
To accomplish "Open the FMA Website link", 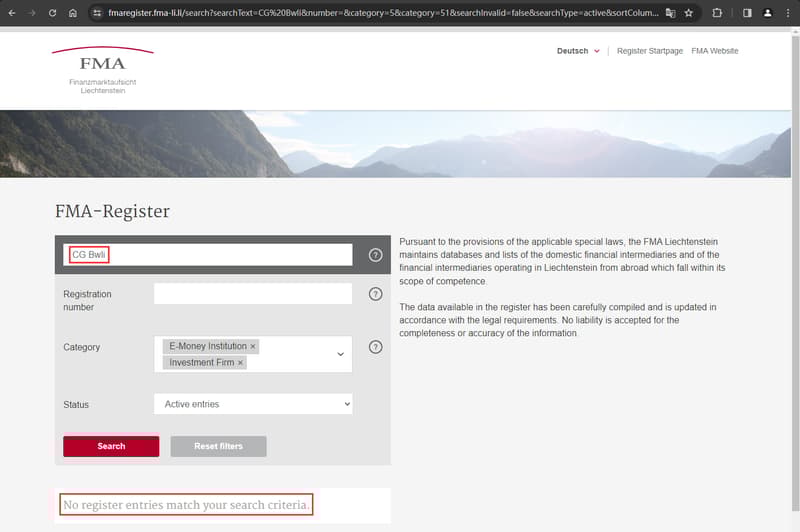I will pos(715,51).
